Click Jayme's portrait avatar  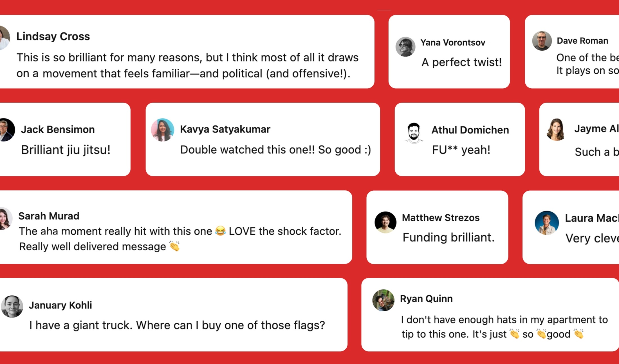coord(556,129)
